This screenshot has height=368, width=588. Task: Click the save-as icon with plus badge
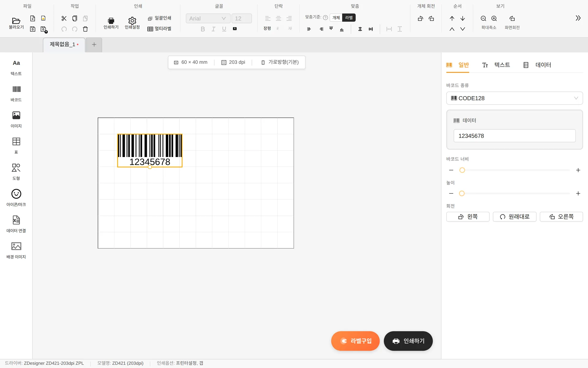tap(44, 29)
